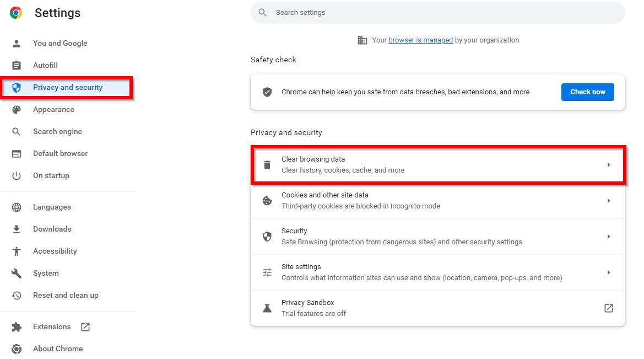Screen dimensions: 644x359
Task: Click the shield icon next to Security
Action: pos(267,236)
